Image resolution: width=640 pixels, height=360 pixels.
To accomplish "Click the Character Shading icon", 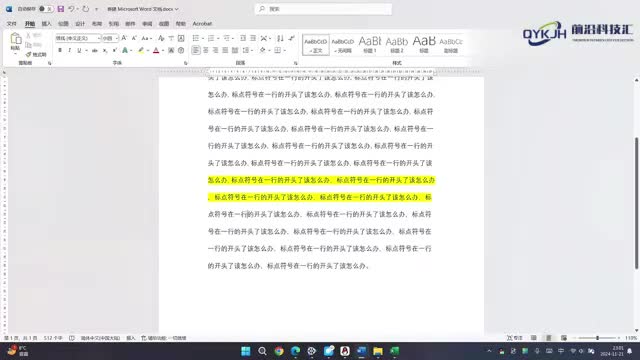I will pos(171,51).
